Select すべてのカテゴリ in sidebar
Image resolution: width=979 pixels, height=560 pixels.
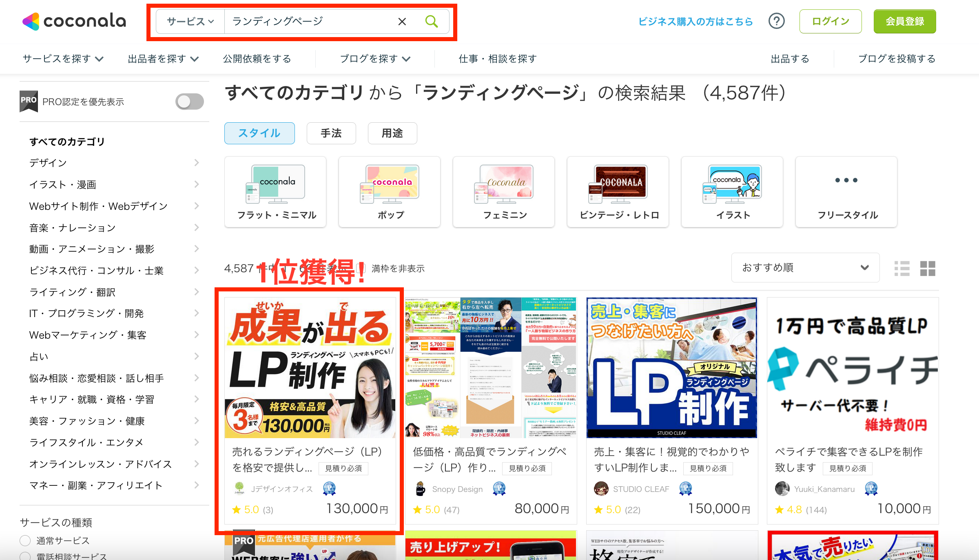(x=67, y=141)
